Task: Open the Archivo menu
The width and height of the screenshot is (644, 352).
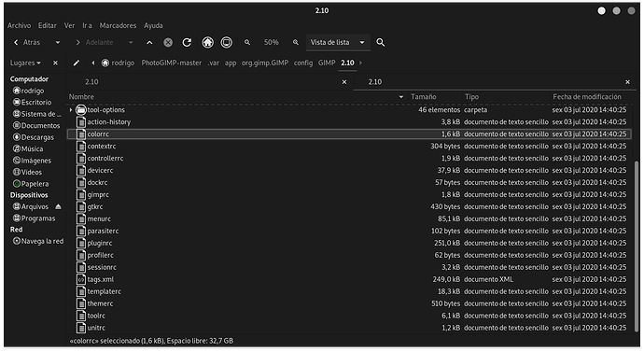Action: point(19,25)
